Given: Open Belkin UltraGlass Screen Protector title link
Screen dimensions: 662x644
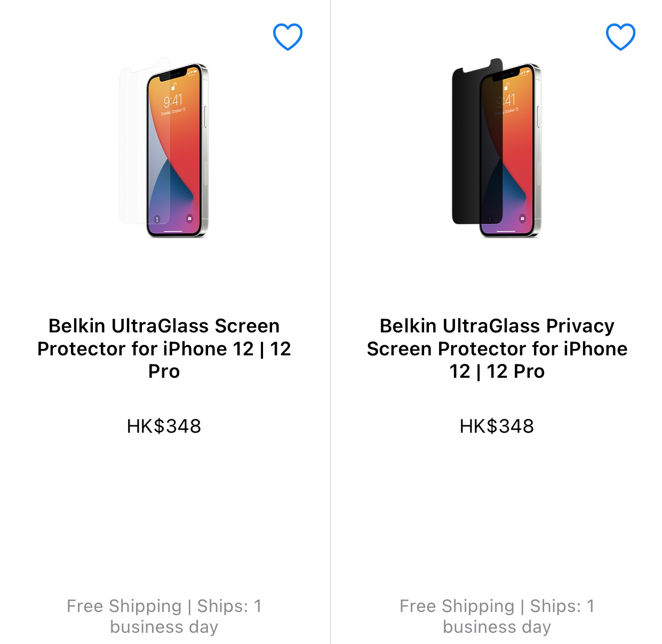Looking at the screenshot, I should [x=164, y=348].
